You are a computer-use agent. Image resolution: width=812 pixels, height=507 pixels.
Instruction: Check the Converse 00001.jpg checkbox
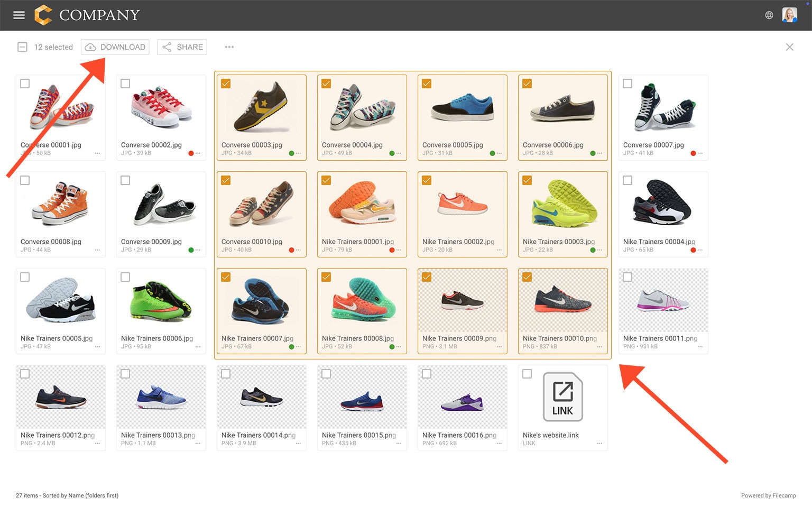(x=25, y=84)
